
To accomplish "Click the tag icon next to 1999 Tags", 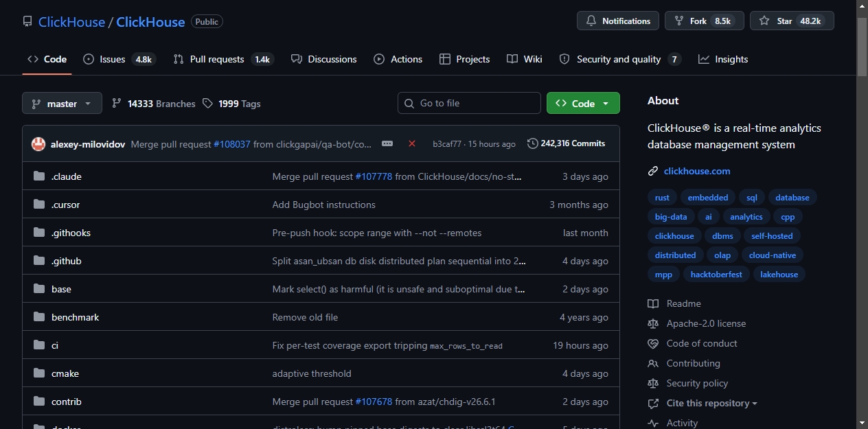I will click(208, 104).
